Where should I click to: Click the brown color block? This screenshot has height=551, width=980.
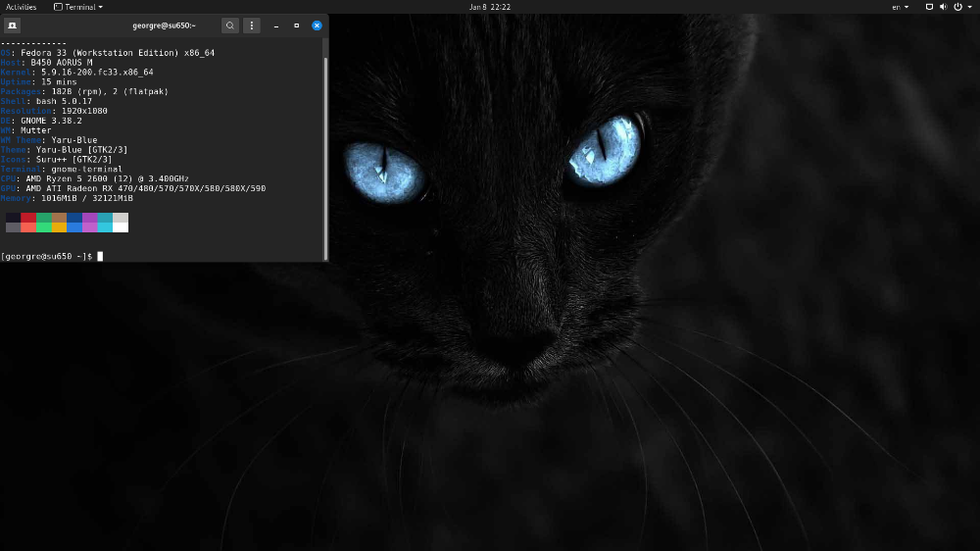(59, 218)
